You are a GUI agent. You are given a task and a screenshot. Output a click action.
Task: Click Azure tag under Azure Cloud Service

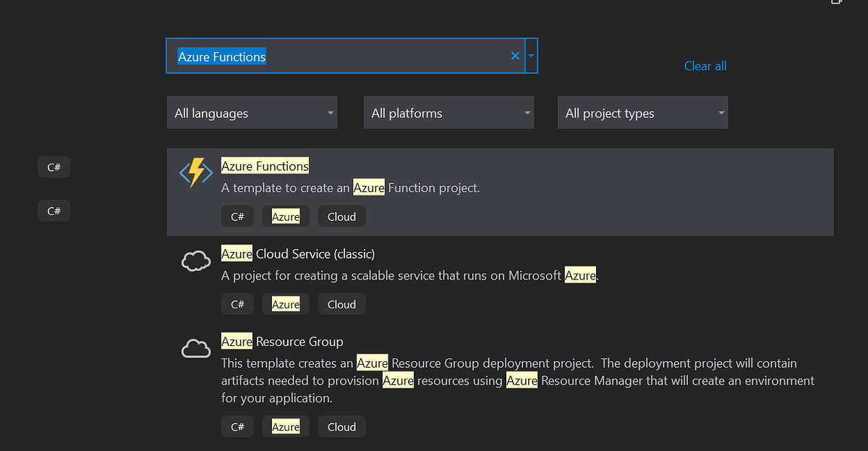coord(286,305)
